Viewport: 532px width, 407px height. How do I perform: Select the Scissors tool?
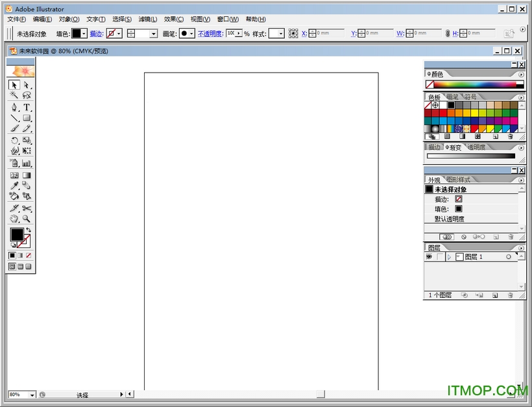[x=27, y=208]
